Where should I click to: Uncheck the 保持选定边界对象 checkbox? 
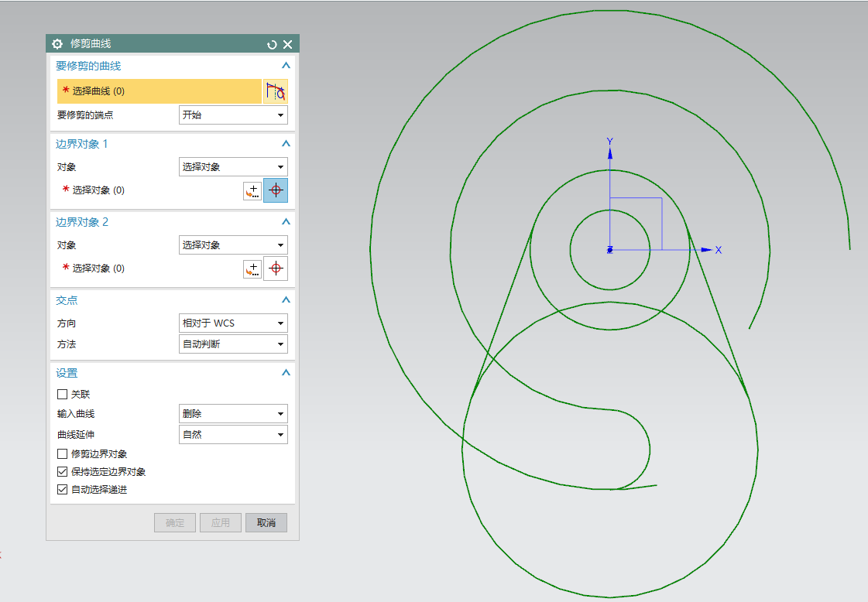pos(63,472)
